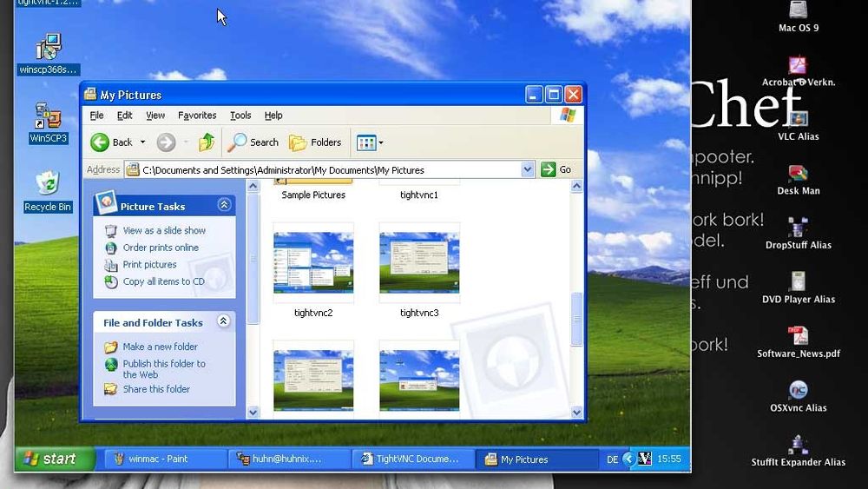Click the green Go arrow button
Viewport: 868px width, 489px height.
[x=548, y=169]
